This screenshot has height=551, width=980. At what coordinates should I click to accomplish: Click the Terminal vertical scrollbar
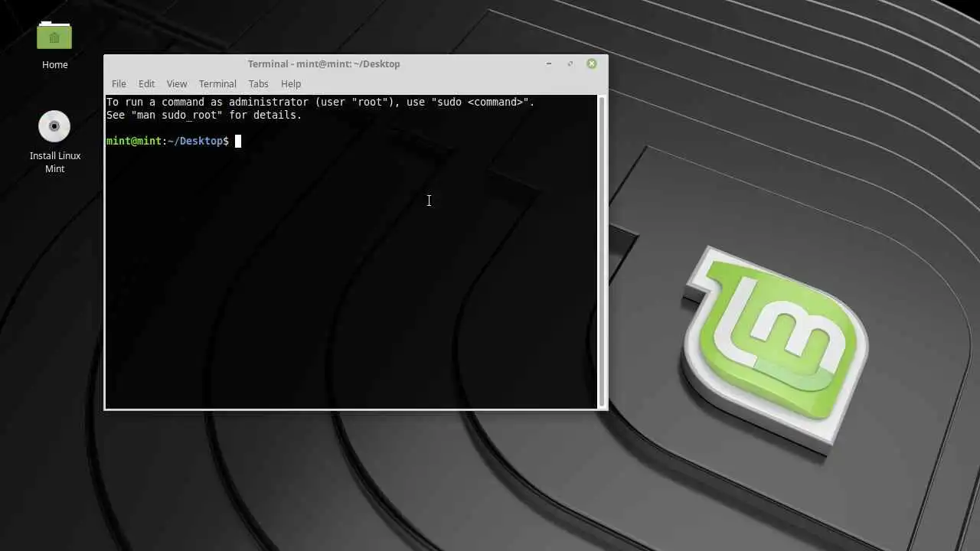coord(602,251)
